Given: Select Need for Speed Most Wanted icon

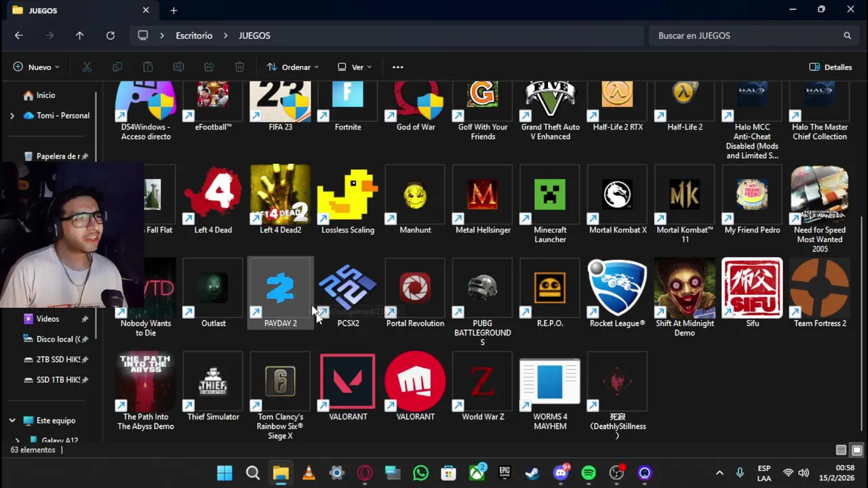Looking at the screenshot, I should click(819, 195).
